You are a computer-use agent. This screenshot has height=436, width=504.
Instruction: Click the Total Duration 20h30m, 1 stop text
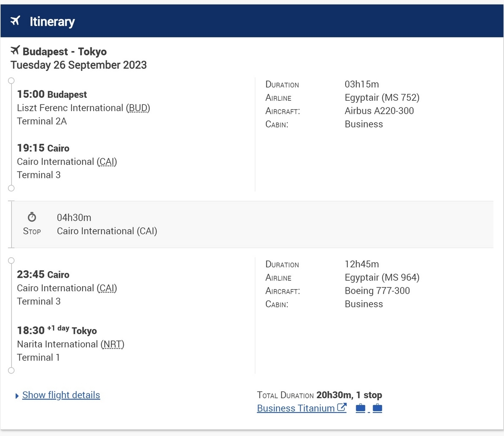point(319,395)
